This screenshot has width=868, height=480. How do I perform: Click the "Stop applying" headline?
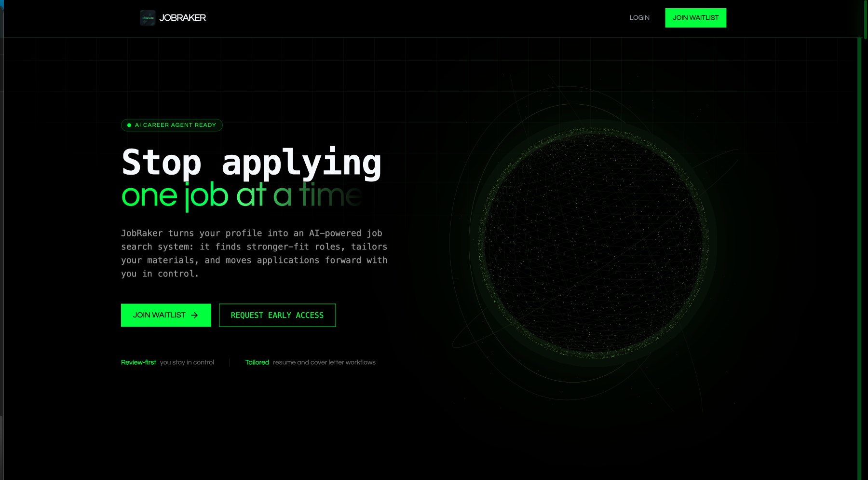251,163
